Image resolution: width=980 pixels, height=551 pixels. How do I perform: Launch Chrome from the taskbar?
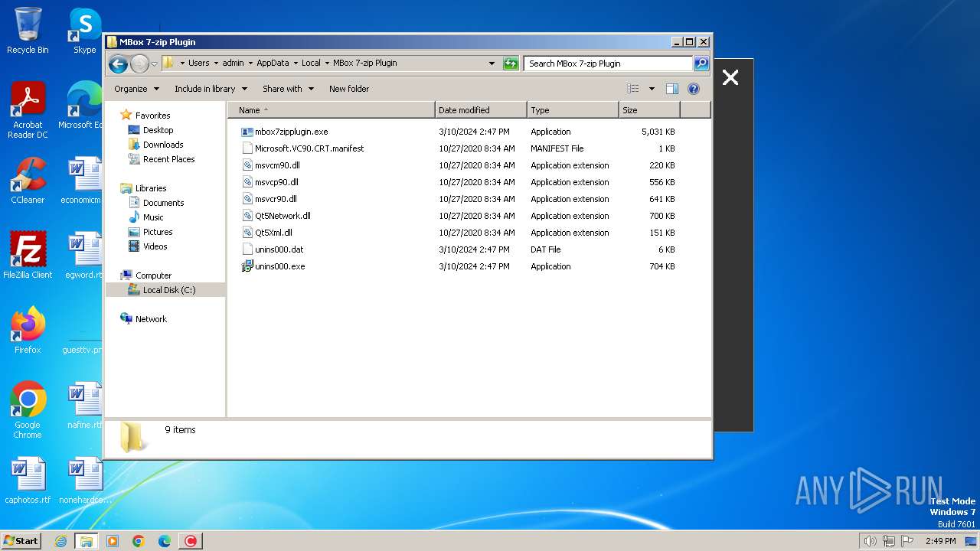coord(139,541)
